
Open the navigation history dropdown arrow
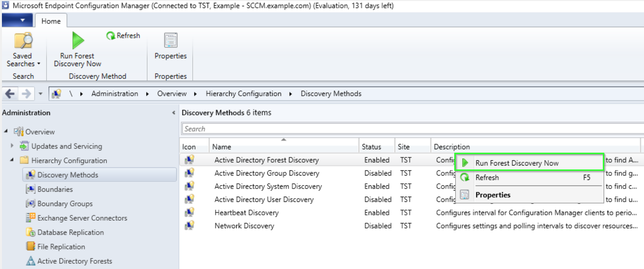(40, 94)
